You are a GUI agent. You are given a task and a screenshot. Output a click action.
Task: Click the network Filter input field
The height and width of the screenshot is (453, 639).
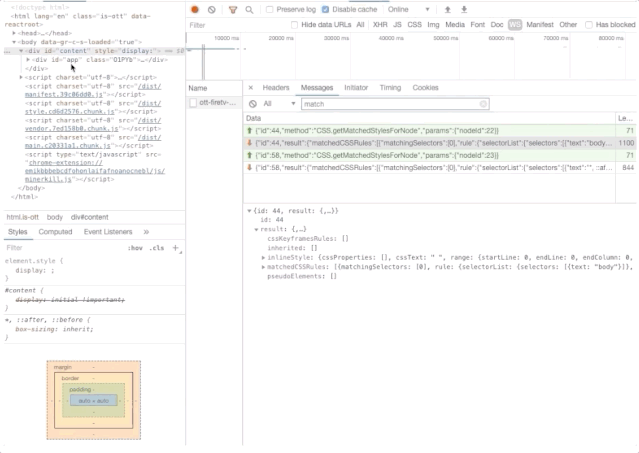pyautogui.click(x=237, y=25)
